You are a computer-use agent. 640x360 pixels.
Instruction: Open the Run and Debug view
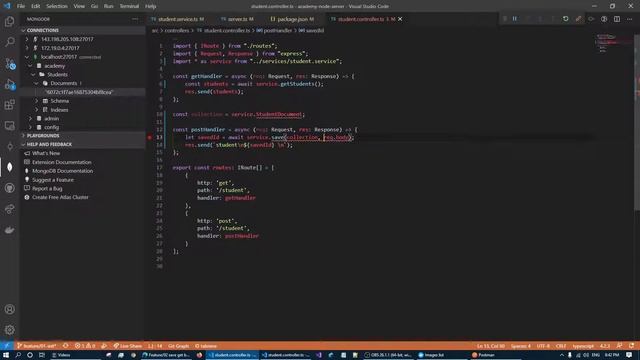[x=9, y=84]
